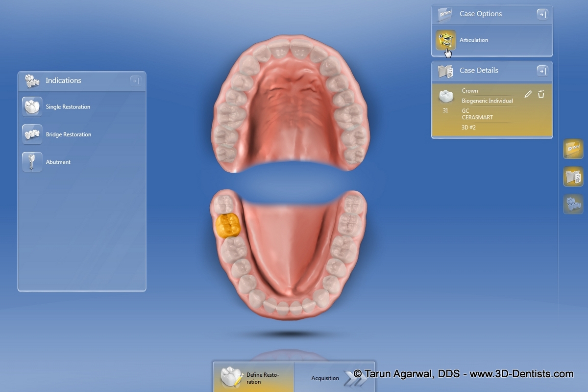Select the Single Restoration indication icon
The image size is (588, 392).
[32, 106]
